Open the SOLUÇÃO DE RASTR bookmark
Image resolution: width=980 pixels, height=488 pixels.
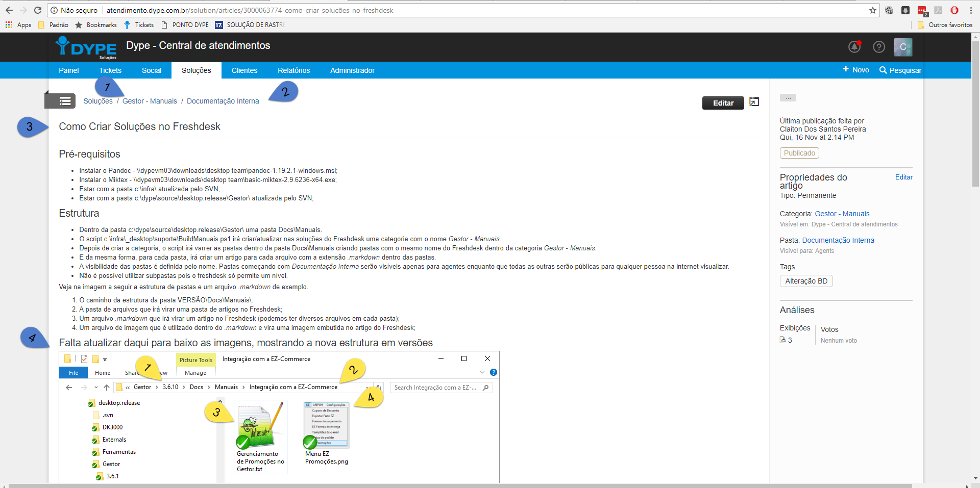click(250, 25)
